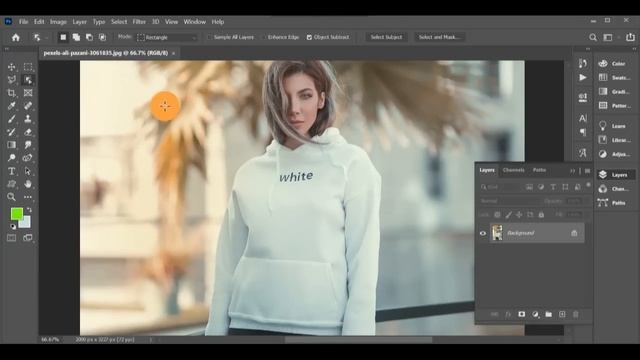Click the Select and Mask button
This screenshot has width=640, height=360.
tap(440, 37)
